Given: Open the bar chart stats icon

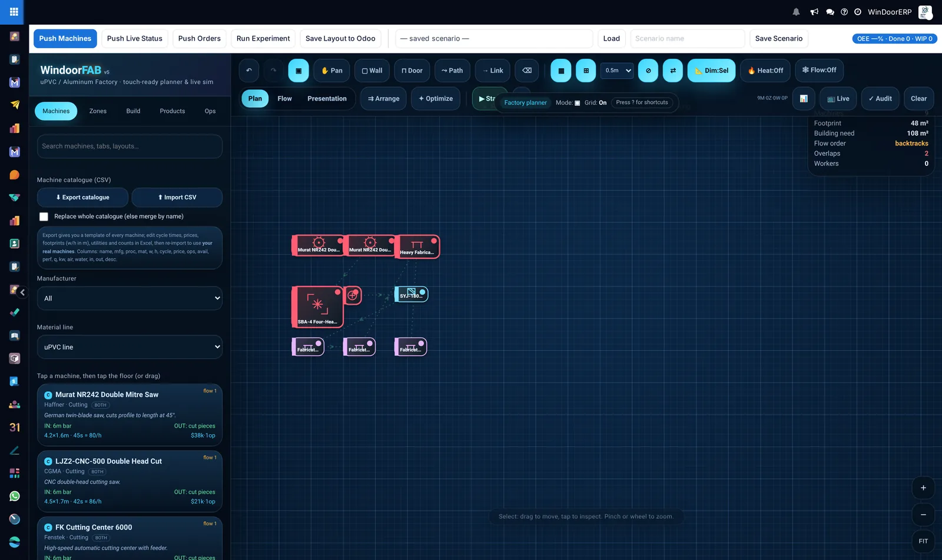Looking at the screenshot, I should point(804,98).
